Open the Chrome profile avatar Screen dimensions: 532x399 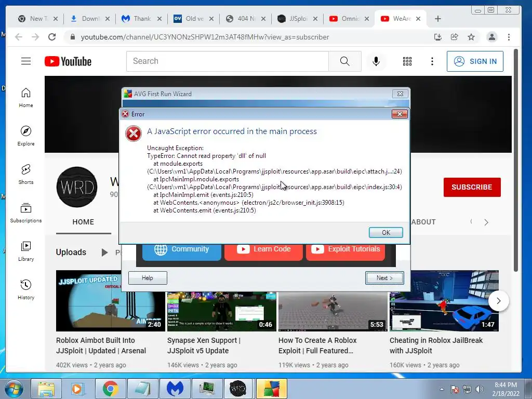click(x=491, y=37)
